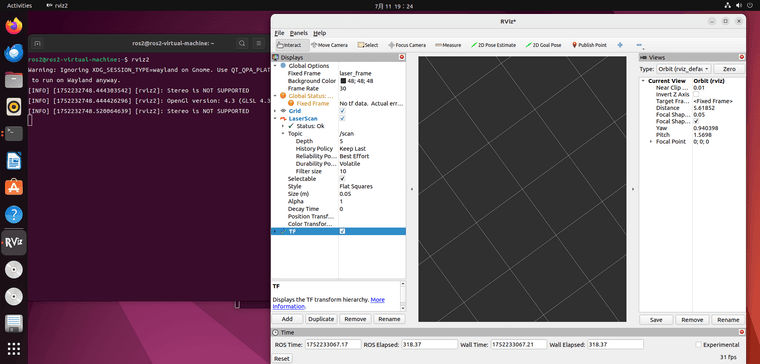
Task: Click the Global Status warning icon
Action: click(x=283, y=96)
